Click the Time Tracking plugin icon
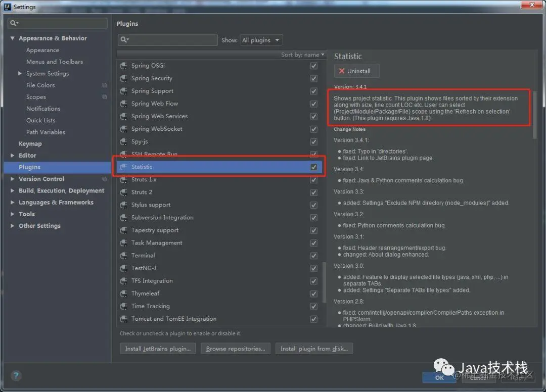 pyautogui.click(x=123, y=306)
